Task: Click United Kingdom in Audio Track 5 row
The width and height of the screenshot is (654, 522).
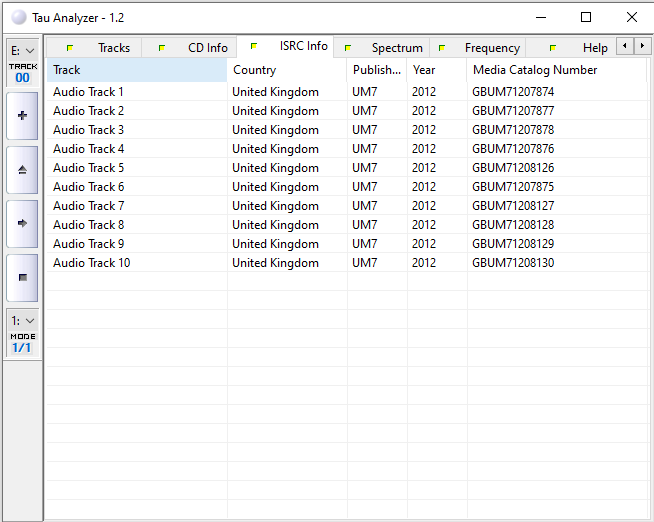Action: pos(275,168)
